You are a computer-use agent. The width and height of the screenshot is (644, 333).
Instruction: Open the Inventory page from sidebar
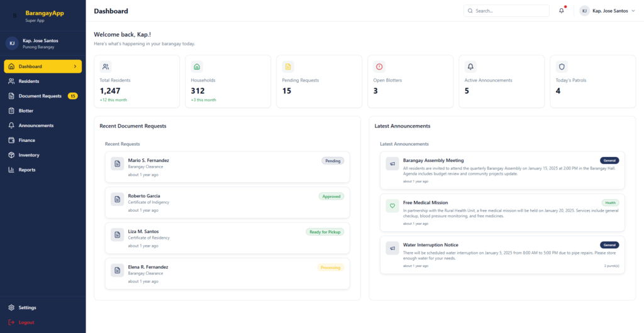point(29,155)
